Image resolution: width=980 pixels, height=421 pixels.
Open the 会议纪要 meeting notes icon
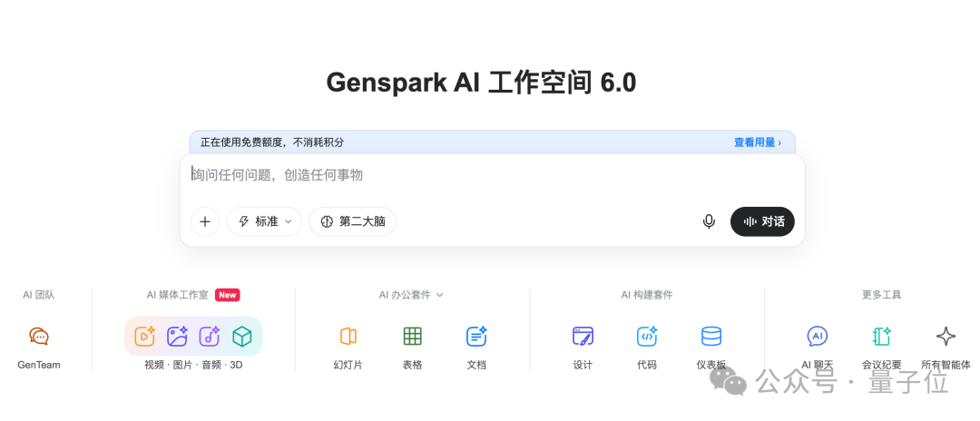881,337
